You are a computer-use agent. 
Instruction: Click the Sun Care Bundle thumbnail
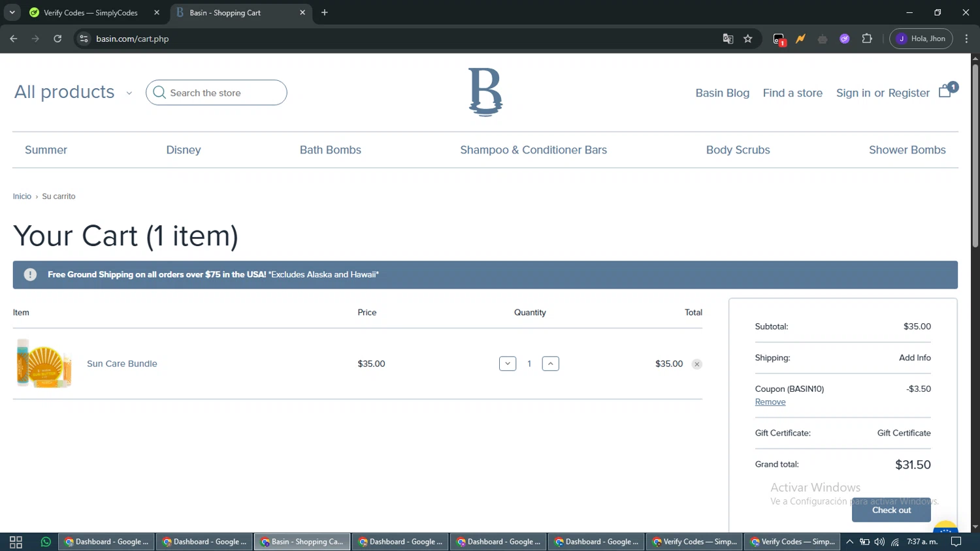pyautogui.click(x=44, y=364)
